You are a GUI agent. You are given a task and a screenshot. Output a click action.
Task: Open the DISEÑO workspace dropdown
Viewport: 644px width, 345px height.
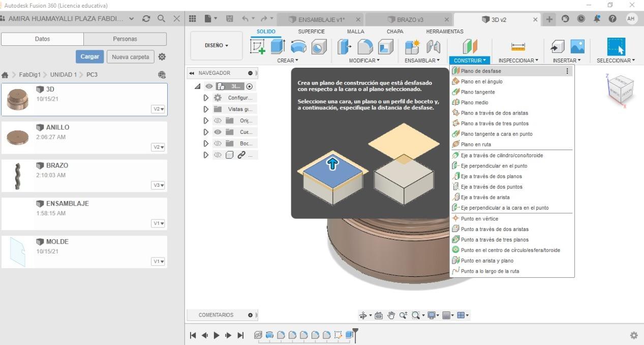(x=217, y=45)
